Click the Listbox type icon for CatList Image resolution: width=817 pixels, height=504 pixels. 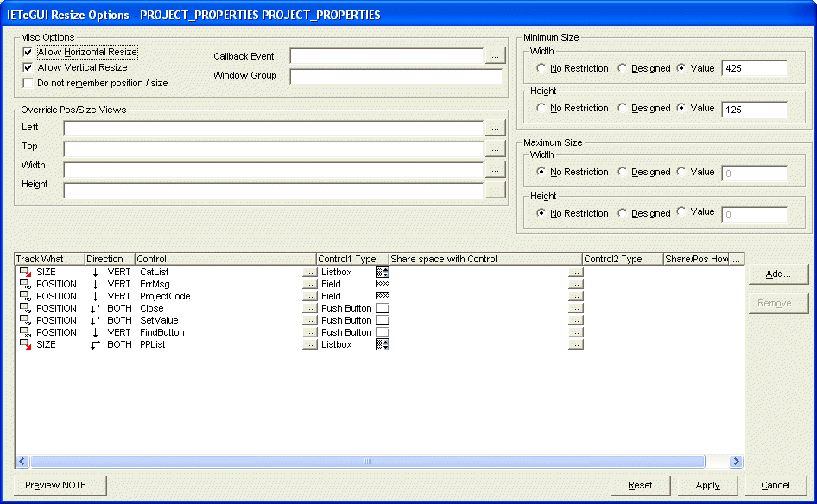point(382,272)
